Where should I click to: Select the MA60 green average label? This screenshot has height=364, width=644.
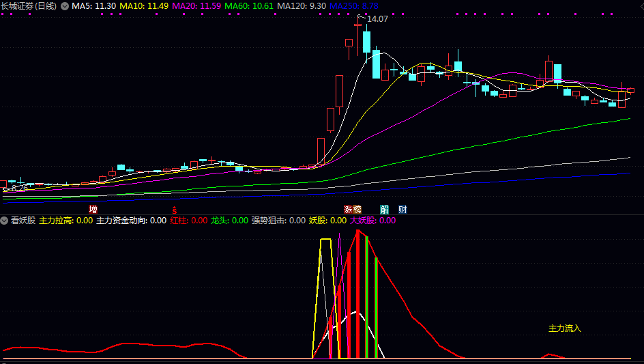249,6
